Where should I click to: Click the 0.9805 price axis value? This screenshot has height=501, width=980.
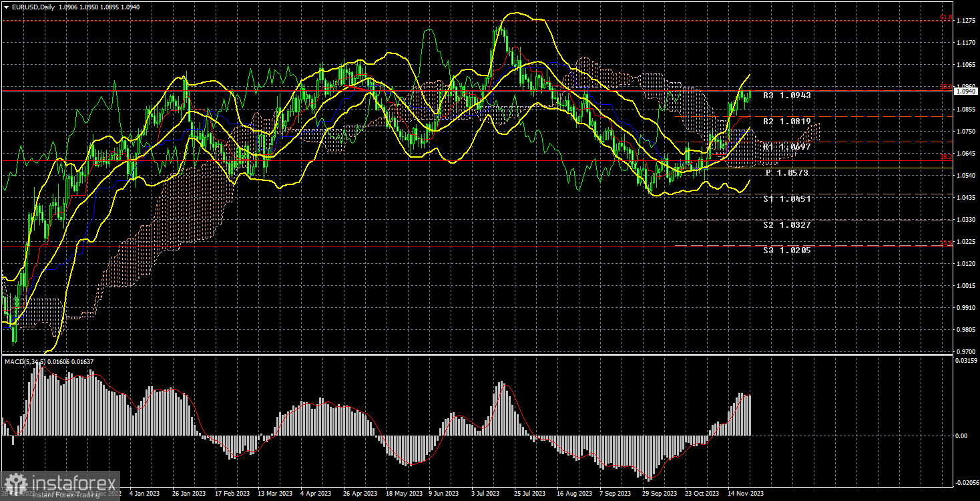click(x=965, y=329)
